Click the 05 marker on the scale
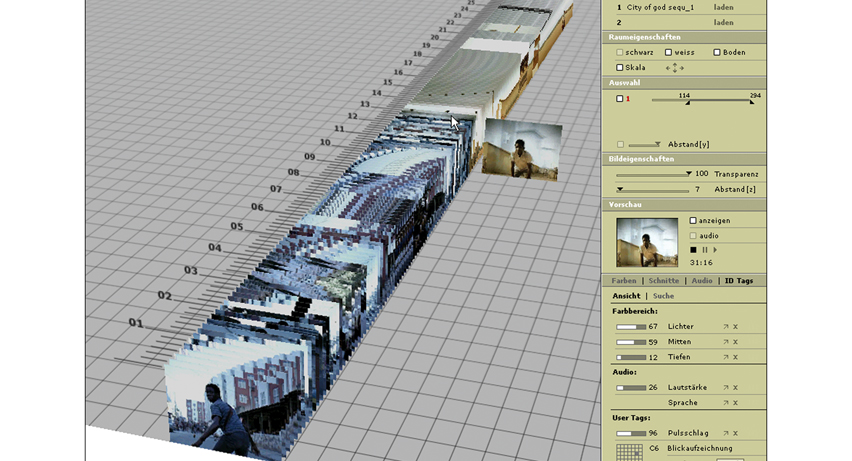 237,226
